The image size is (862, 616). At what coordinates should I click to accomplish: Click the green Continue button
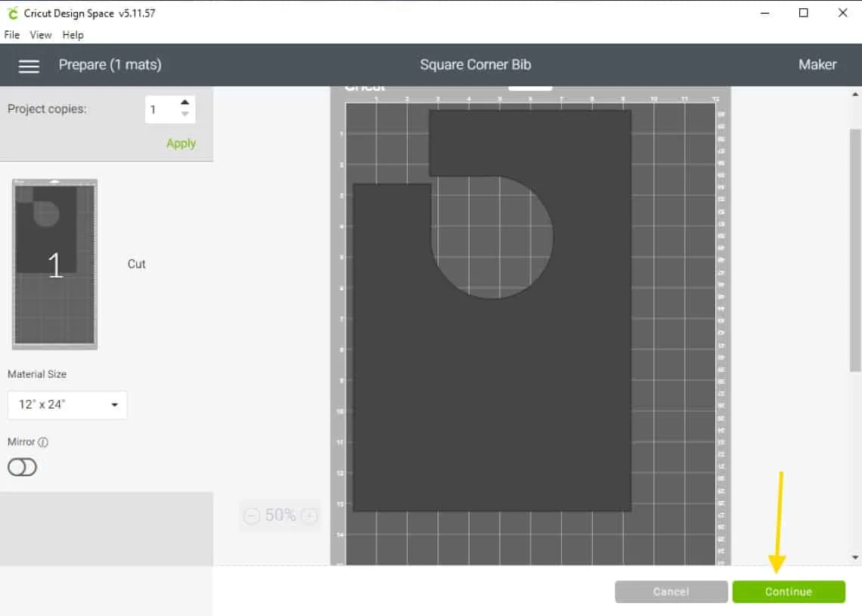coord(789,592)
